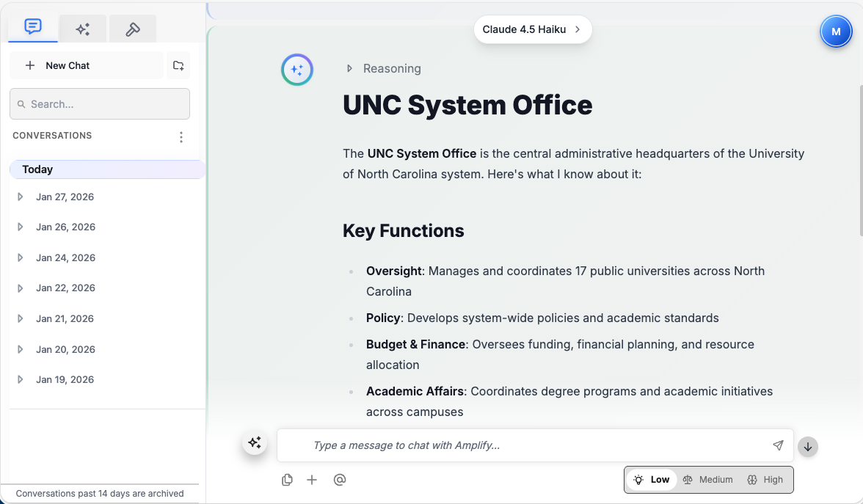Open the Conversations three-dot options menu
Screen dimensions: 863x504
(x=181, y=137)
